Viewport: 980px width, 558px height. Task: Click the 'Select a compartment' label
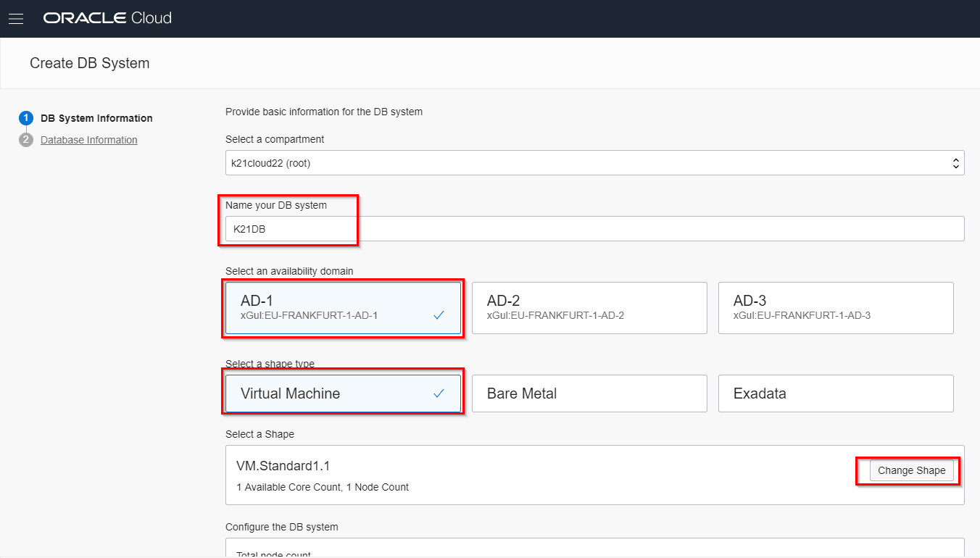[x=275, y=139]
